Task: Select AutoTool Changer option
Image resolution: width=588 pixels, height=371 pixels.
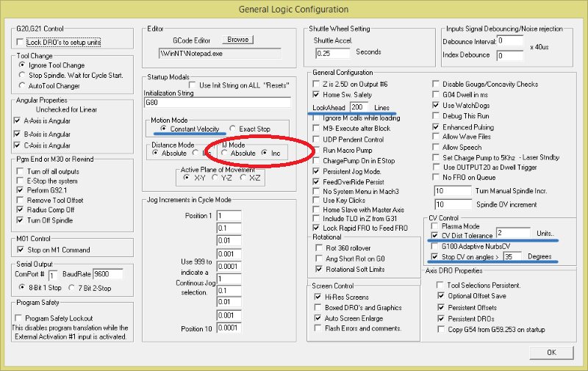Action: [22, 85]
